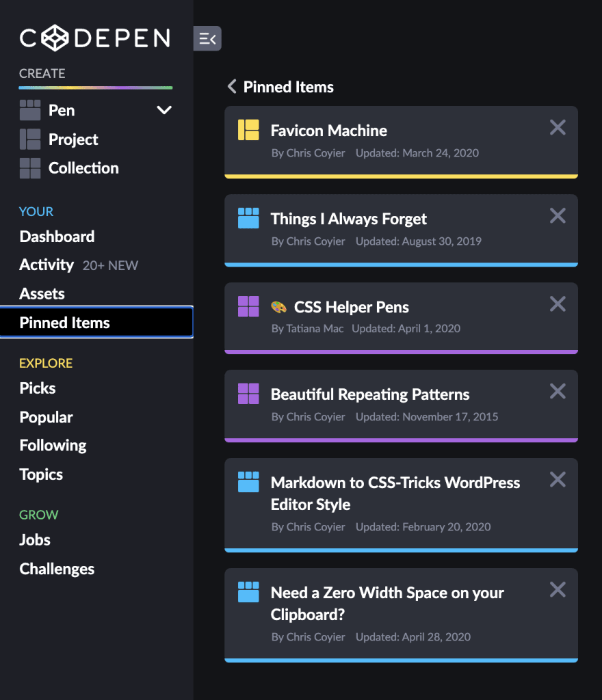
Task: Click the rainbow gradient bar under CREATE
Action: point(95,87)
